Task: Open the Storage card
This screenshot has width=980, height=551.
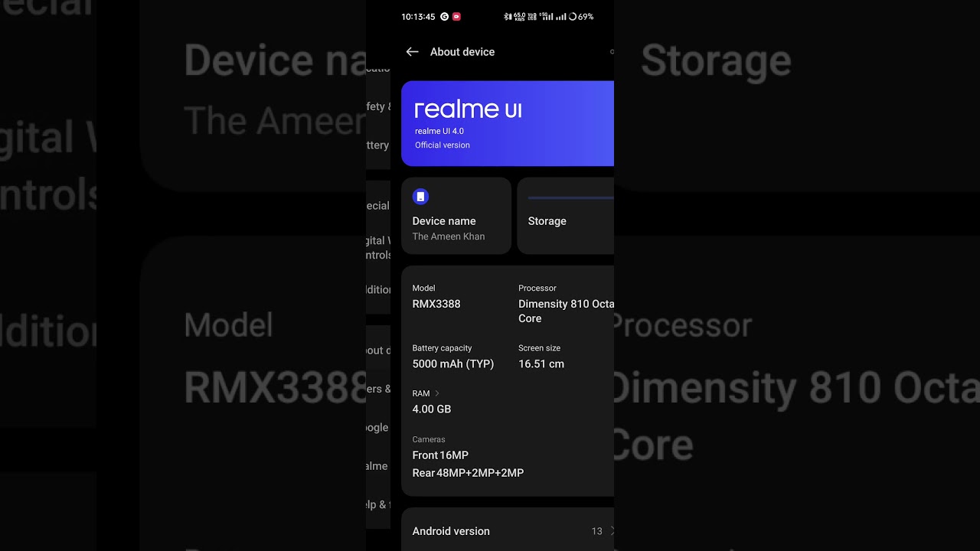Action: pyautogui.click(x=566, y=216)
